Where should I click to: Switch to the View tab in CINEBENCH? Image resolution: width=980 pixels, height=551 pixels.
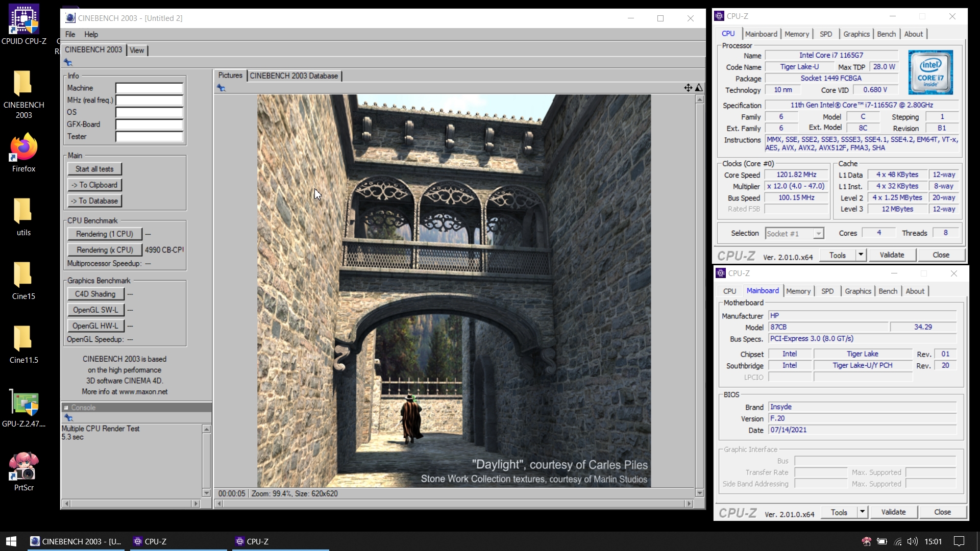point(137,50)
